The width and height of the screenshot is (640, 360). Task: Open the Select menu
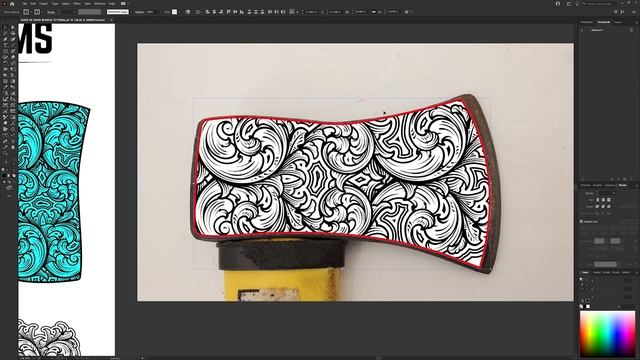click(x=65, y=4)
